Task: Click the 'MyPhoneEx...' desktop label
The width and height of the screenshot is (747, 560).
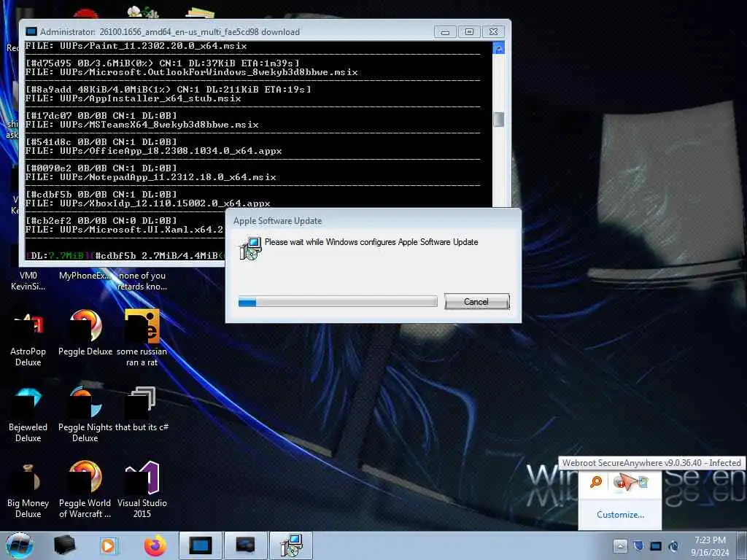Action: tap(85, 276)
